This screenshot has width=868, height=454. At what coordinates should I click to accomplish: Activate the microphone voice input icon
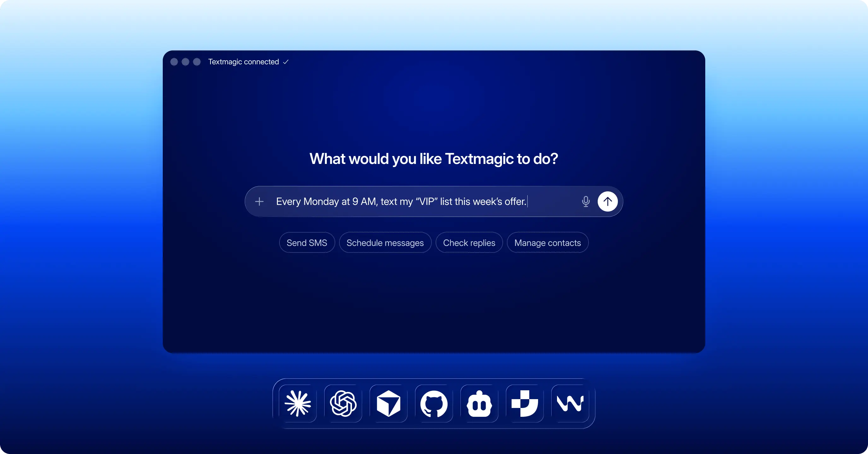pyautogui.click(x=586, y=201)
